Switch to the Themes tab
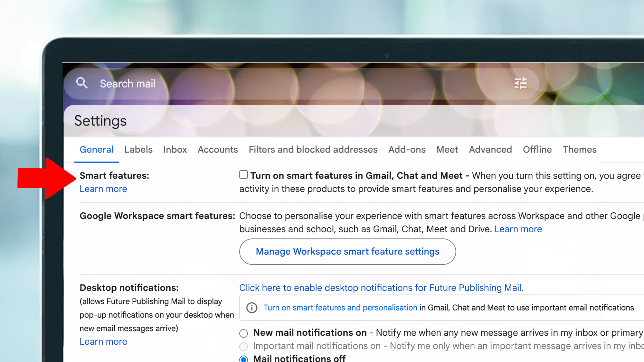The height and width of the screenshot is (362, 644). 579,149
